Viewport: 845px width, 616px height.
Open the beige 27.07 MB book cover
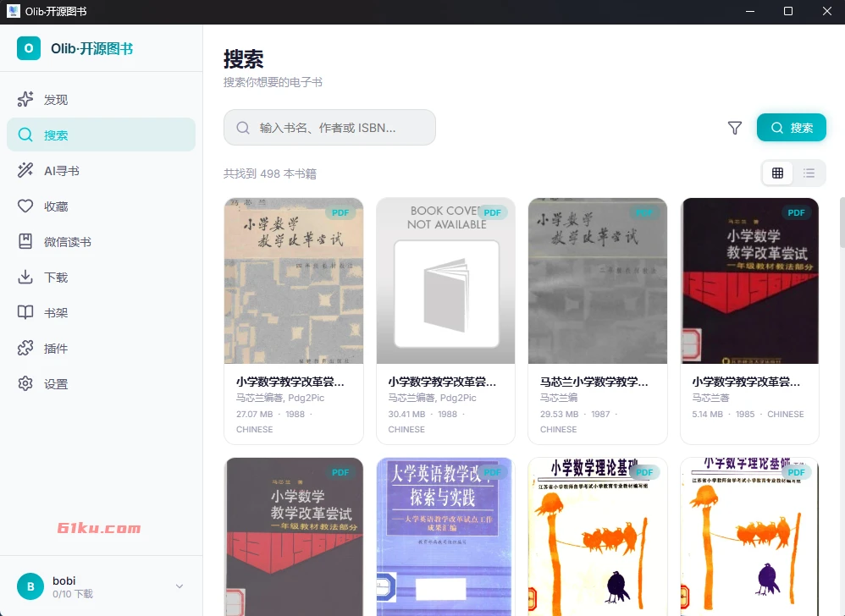tap(294, 281)
